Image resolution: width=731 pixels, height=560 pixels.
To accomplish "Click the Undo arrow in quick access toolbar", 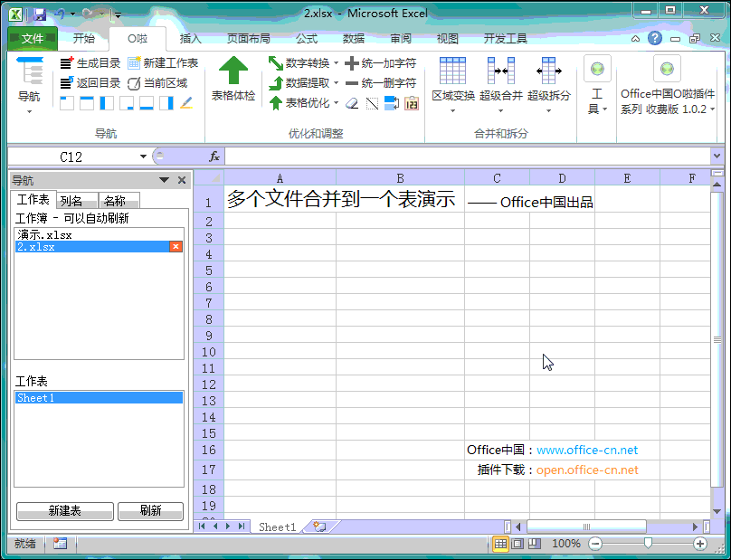I will click(59, 14).
